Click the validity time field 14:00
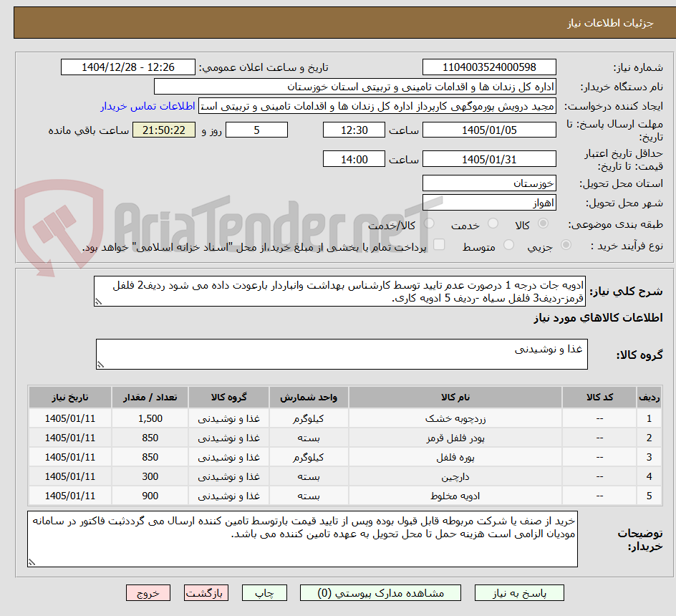 (x=354, y=159)
